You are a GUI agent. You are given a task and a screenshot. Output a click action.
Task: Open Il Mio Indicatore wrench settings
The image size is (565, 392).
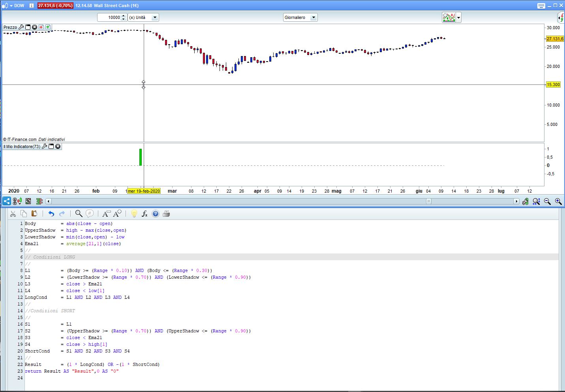click(45, 146)
